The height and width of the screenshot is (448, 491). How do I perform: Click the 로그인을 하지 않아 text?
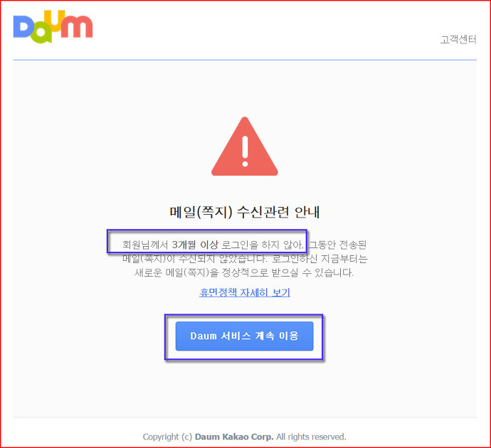[263, 245]
